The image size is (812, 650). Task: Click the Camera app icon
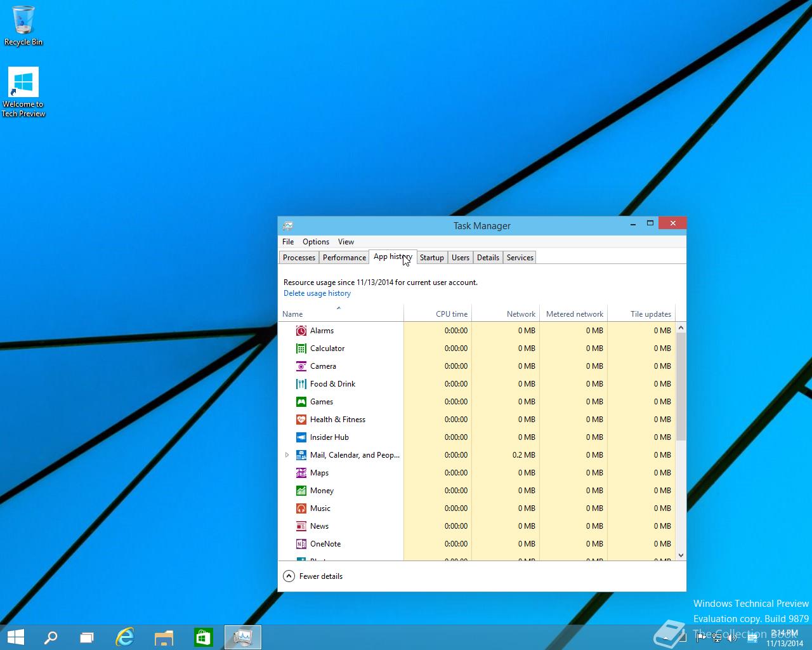pyautogui.click(x=301, y=366)
